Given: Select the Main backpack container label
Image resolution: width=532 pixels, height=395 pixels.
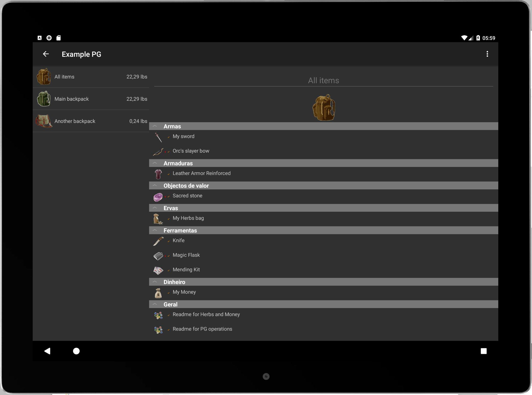Looking at the screenshot, I should (x=72, y=99).
